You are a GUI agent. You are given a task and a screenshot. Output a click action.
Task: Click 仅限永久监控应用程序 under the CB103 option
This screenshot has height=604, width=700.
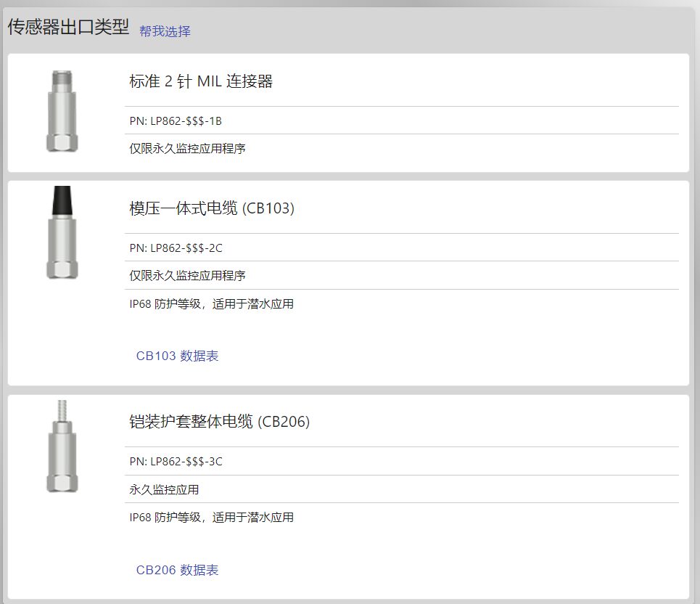[x=187, y=275]
